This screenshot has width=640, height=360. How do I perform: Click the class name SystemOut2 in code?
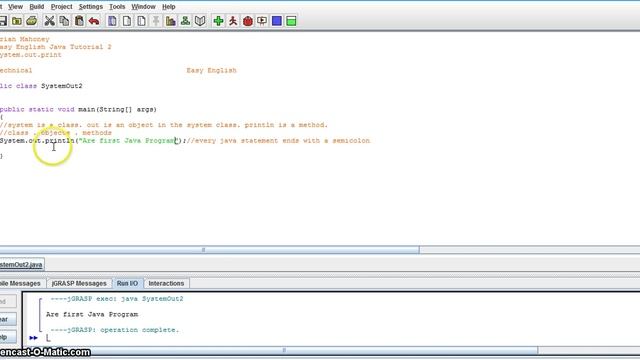tap(62, 86)
